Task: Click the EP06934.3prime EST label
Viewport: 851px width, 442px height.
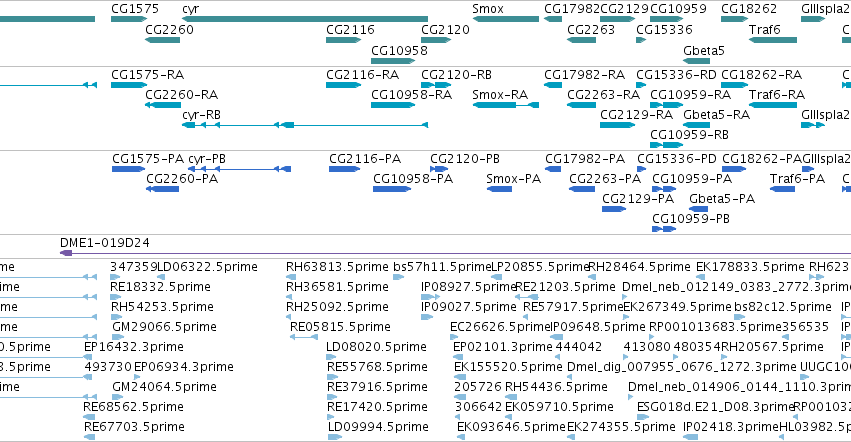Action: (x=183, y=367)
